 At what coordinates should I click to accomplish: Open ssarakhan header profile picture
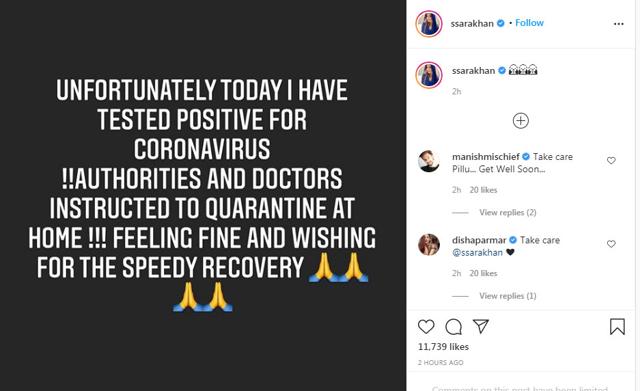(429, 24)
